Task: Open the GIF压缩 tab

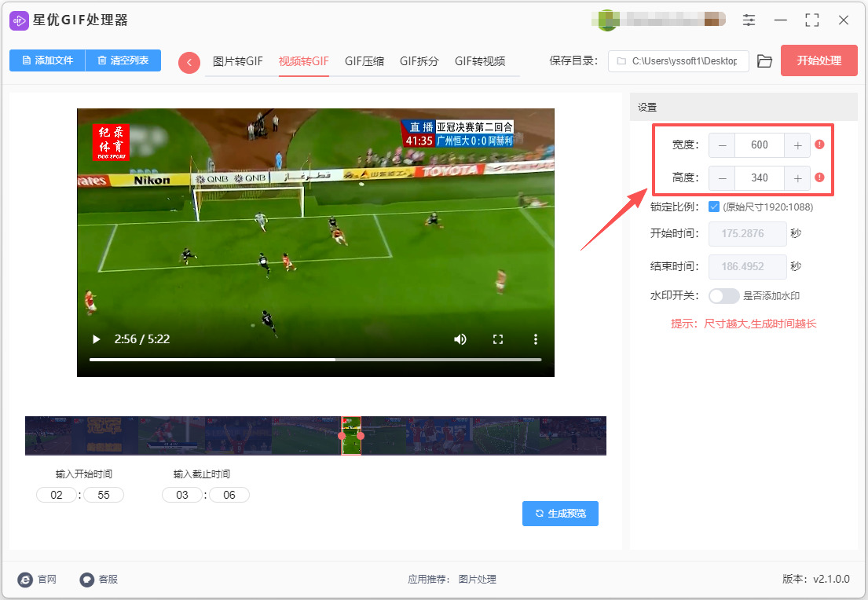Action: (x=364, y=61)
